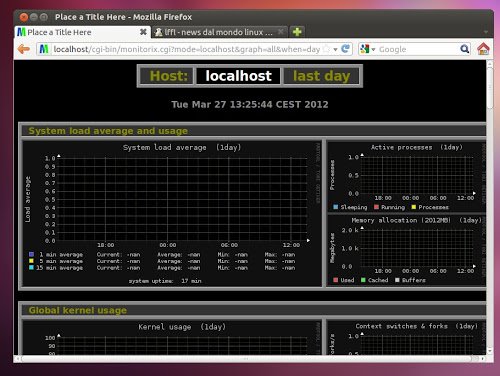This screenshot has width=500, height=376.
Task: Click the vertical scrollbar down arrow
Action: [x=489, y=351]
